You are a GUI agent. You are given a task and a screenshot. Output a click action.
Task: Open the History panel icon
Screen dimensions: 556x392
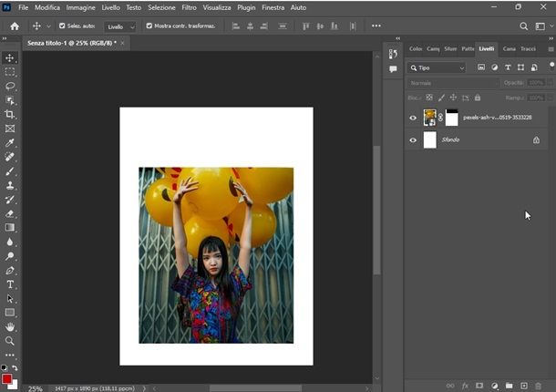point(393,54)
